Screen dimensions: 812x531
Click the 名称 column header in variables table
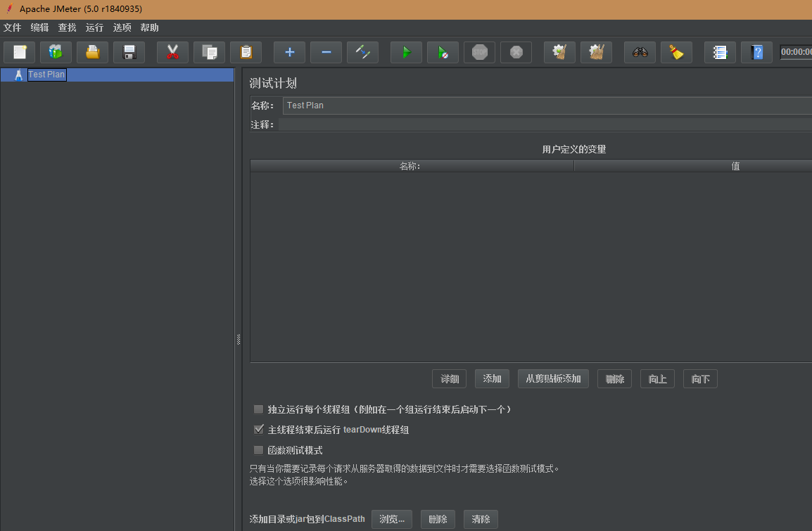[412, 166]
